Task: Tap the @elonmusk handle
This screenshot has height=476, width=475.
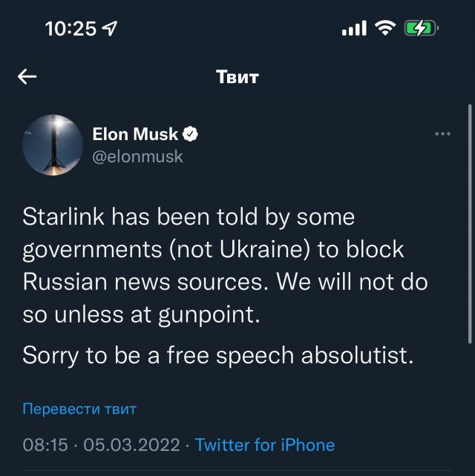Action: pyautogui.click(x=137, y=156)
